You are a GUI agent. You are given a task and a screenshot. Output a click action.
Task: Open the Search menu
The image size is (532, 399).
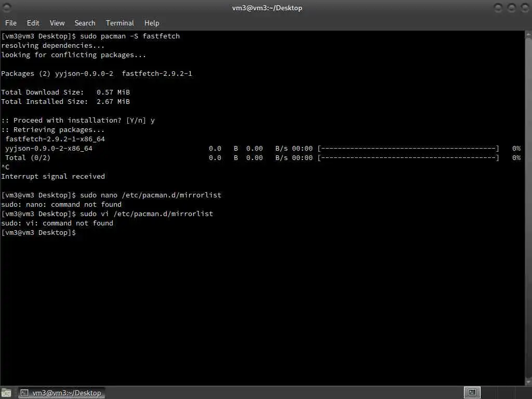click(x=85, y=23)
